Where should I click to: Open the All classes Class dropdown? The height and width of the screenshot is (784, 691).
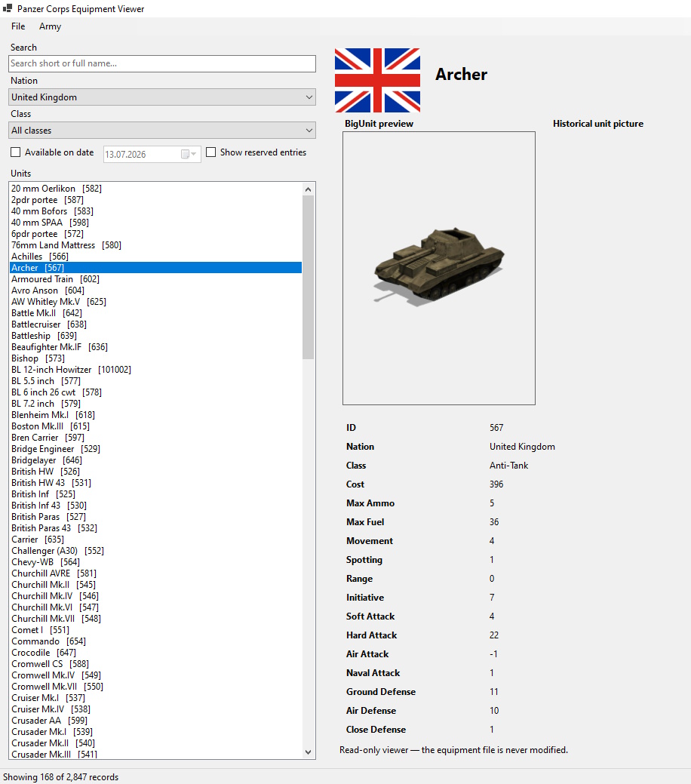[x=162, y=131]
